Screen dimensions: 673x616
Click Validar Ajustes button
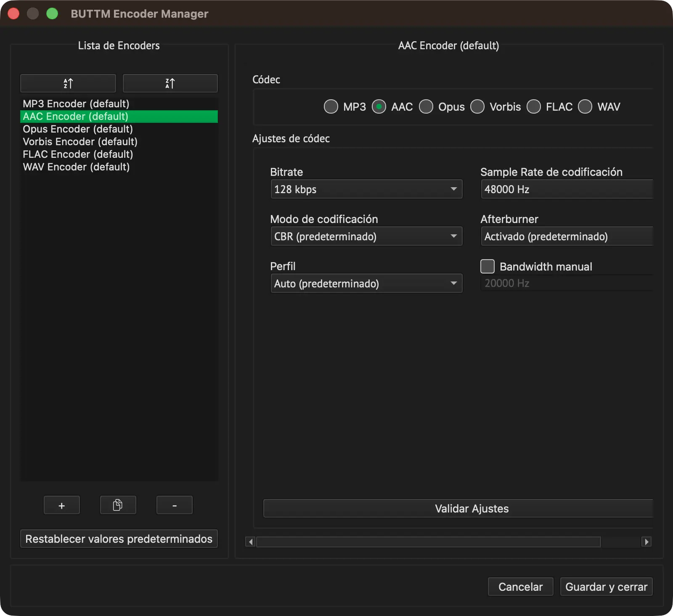458,508
